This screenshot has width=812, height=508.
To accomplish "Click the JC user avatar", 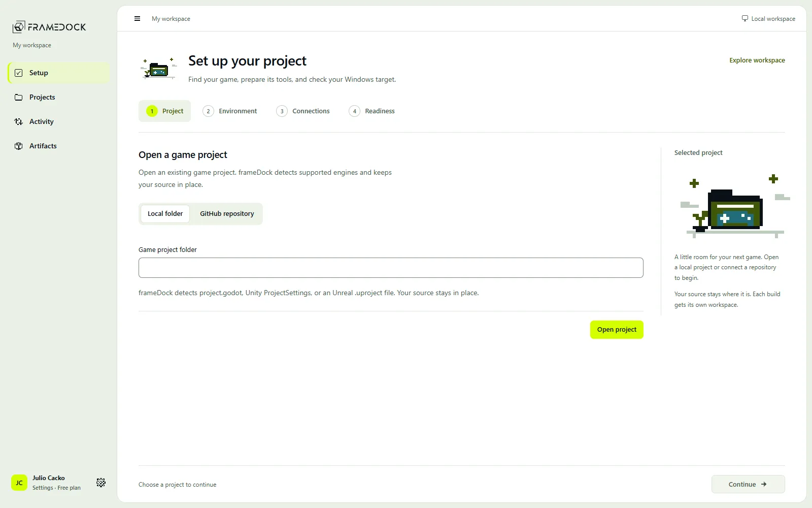I will point(19,483).
